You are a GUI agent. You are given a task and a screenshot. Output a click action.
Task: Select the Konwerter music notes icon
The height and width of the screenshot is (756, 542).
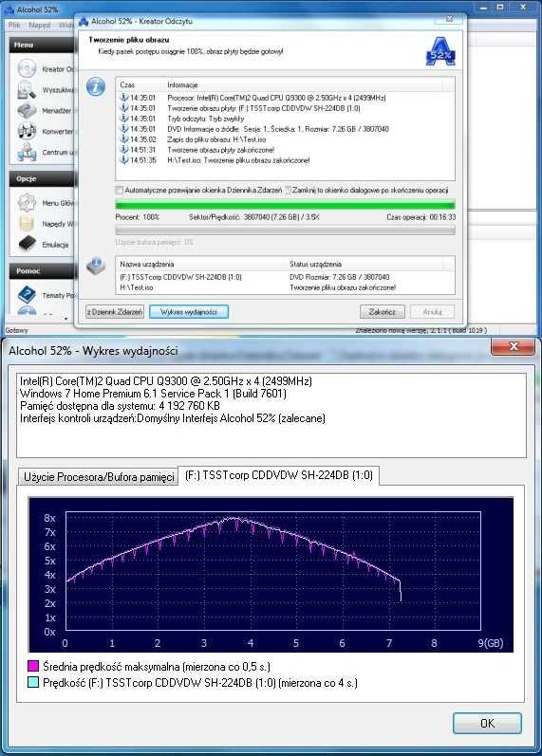[x=27, y=131]
